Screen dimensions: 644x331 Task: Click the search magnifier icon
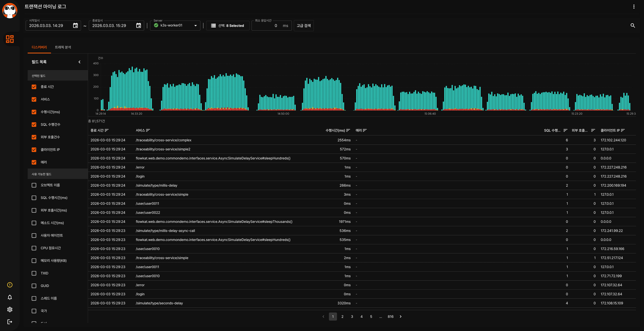pyautogui.click(x=632, y=26)
